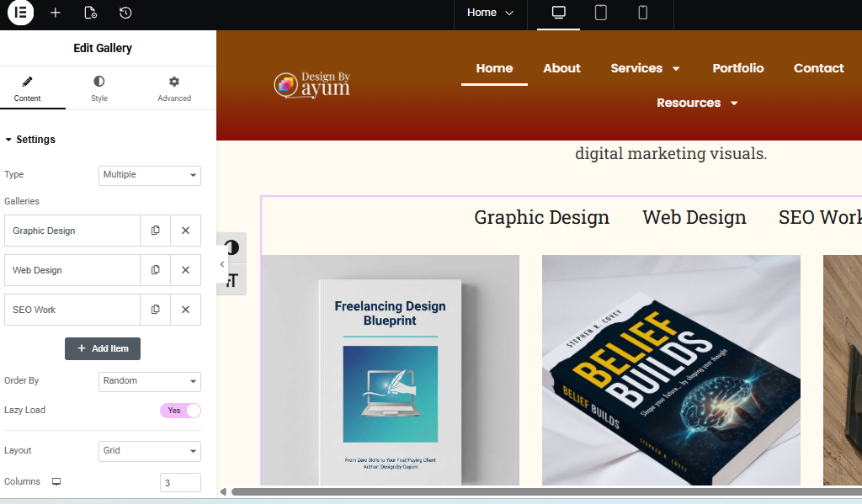Open the gallery Type dropdown
The width and height of the screenshot is (862, 504).
pos(149,175)
